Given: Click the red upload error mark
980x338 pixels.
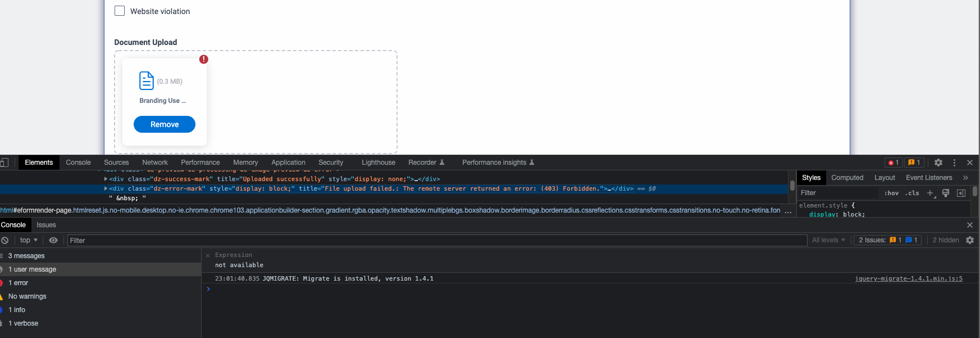Looking at the screenshot, I should pos(204,59).
